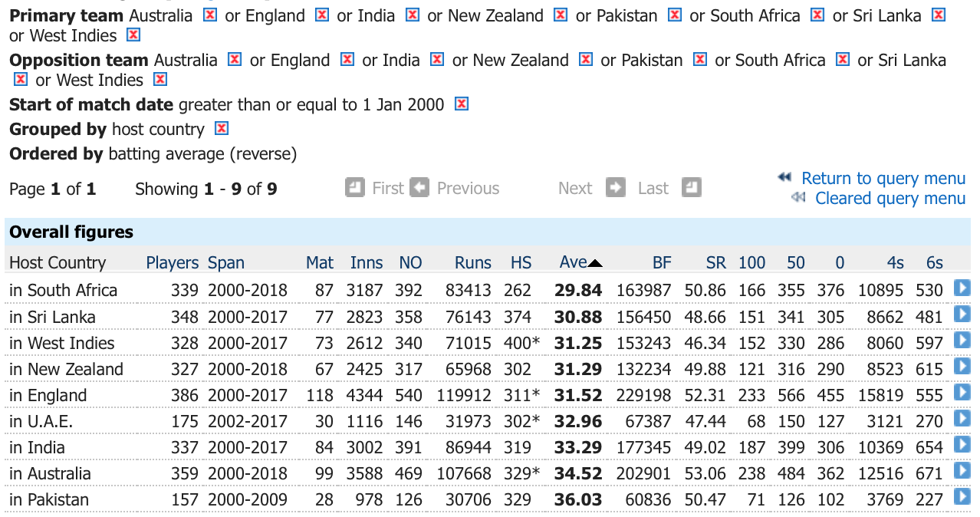The image size is (980, 517).
Task: Remove the start of match date filter
Action: click(461, 104)
